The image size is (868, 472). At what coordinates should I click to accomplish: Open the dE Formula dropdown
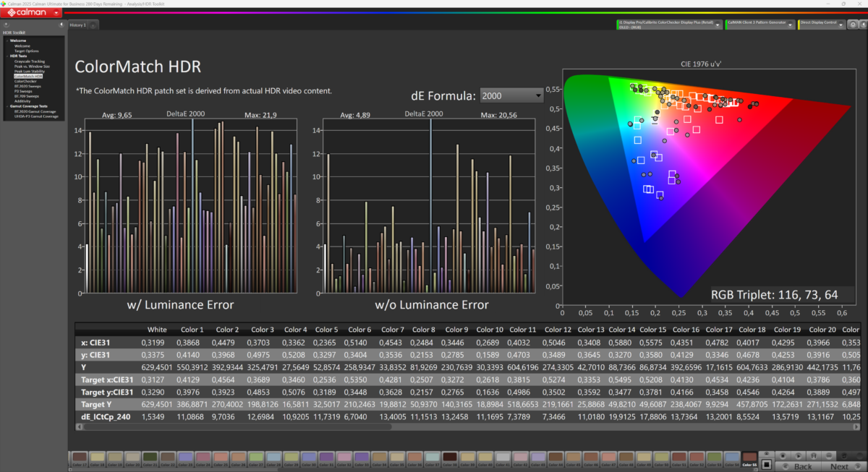click(511, 95)
